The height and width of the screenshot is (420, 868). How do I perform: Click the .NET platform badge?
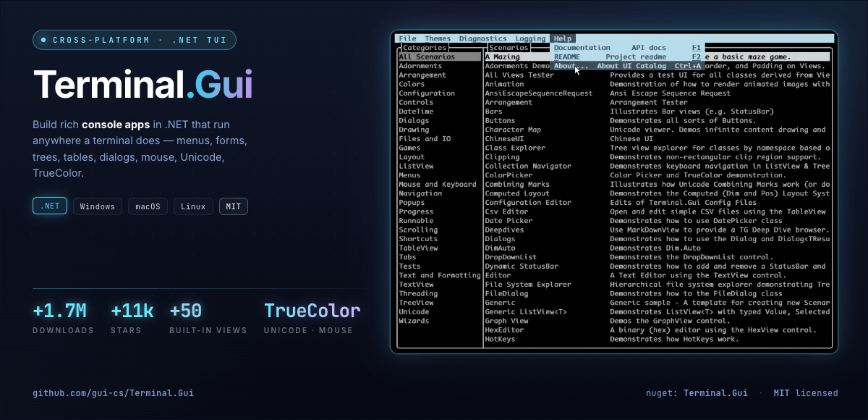pyautogui.click(x=49, y=206)
